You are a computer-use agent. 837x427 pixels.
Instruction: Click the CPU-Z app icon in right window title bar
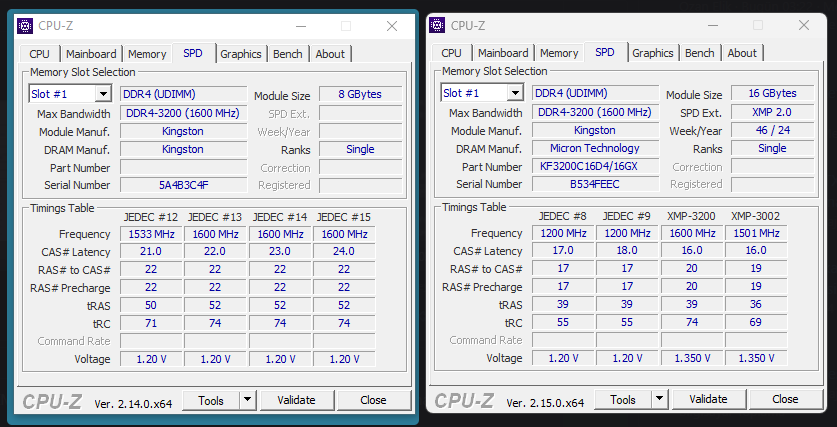coord(437,25)
